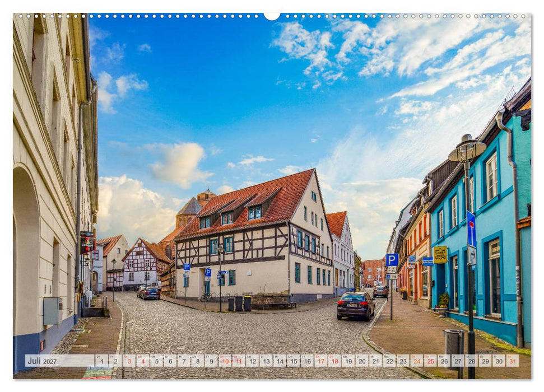Click date cell 5 in calendar row
This screenshot has width=544, height=392.
(x=156, y=361)
